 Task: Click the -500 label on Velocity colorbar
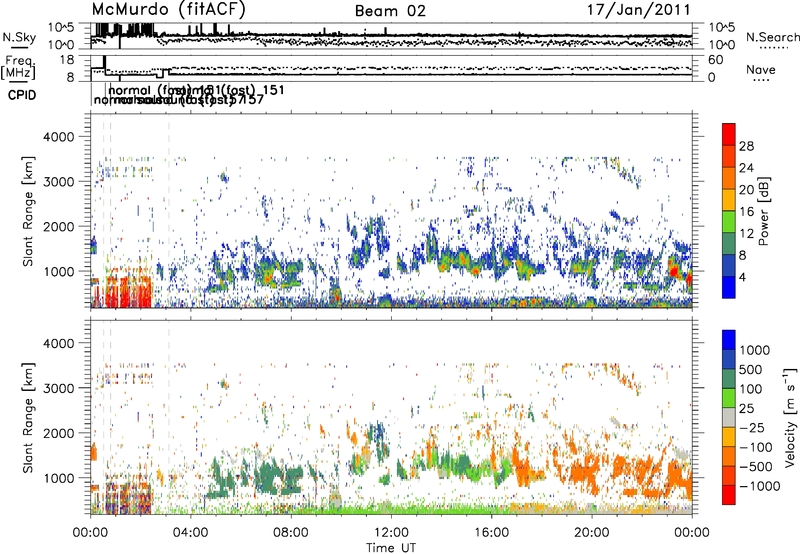point(757,467)
